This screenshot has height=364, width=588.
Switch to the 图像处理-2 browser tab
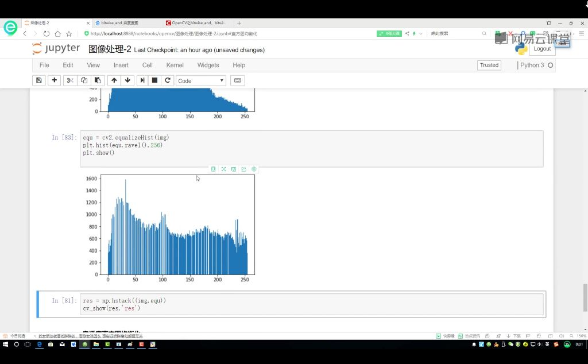pos(56,23)
